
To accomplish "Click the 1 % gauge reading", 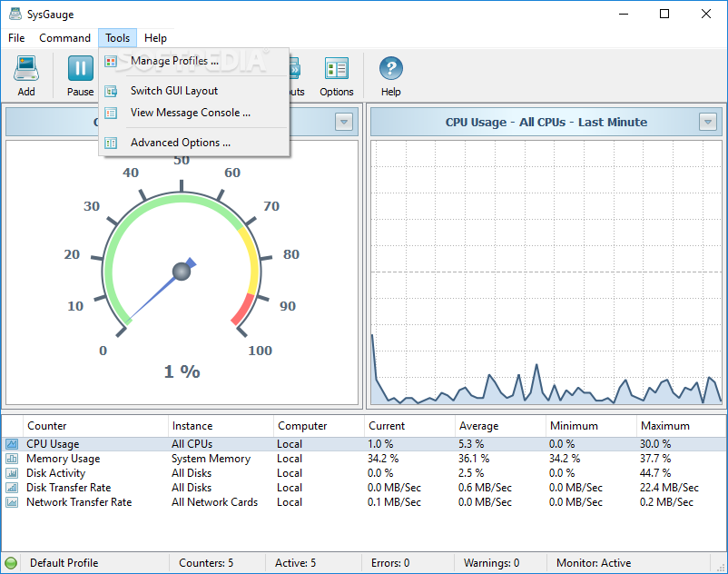I will point(182,371).
